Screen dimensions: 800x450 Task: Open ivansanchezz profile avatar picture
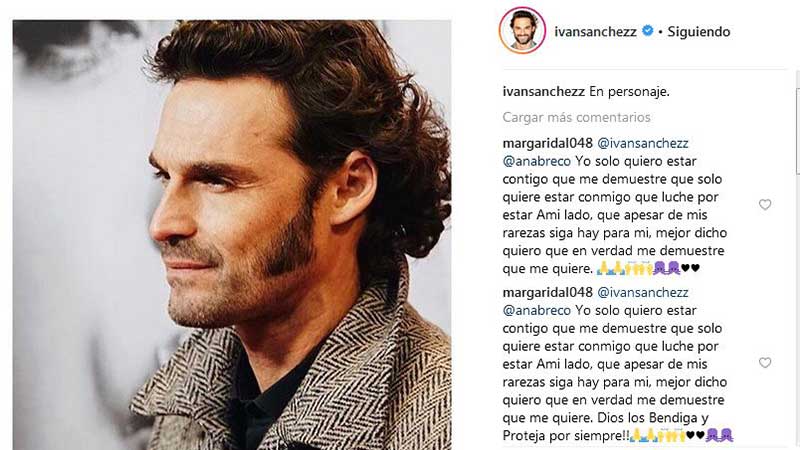click(x=522, y=31)
